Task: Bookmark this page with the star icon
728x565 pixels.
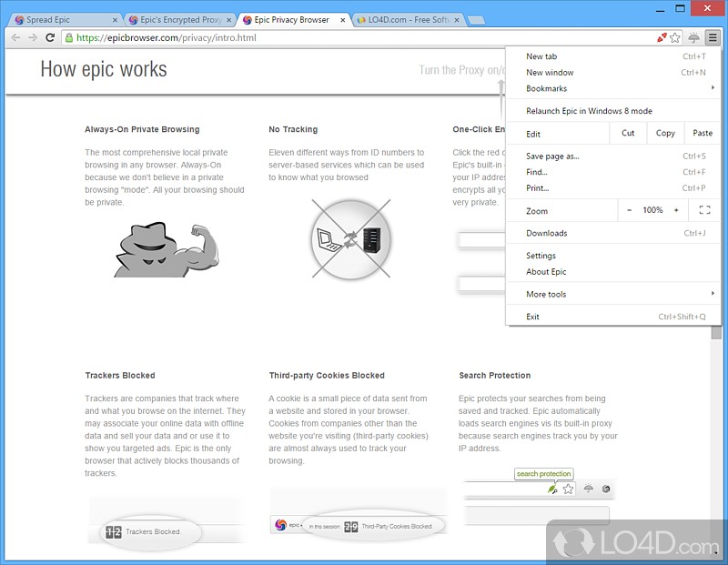Action: point(675,37)
